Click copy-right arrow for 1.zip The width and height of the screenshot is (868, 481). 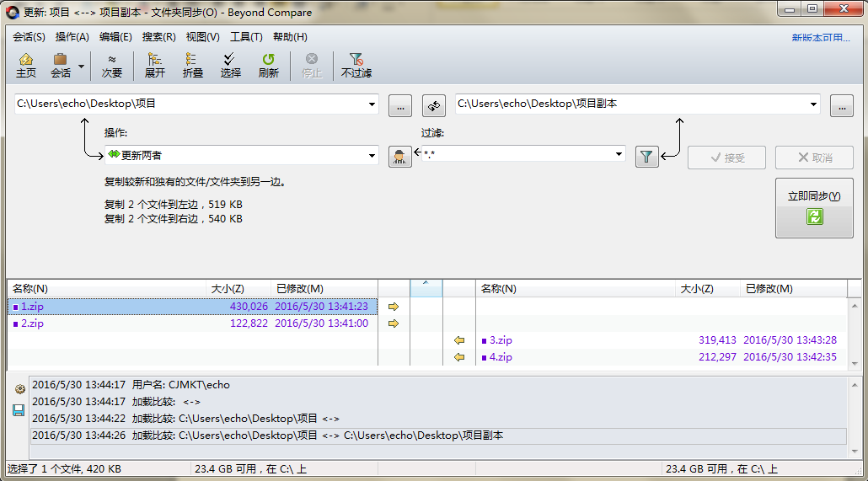(x=394, y=307)
